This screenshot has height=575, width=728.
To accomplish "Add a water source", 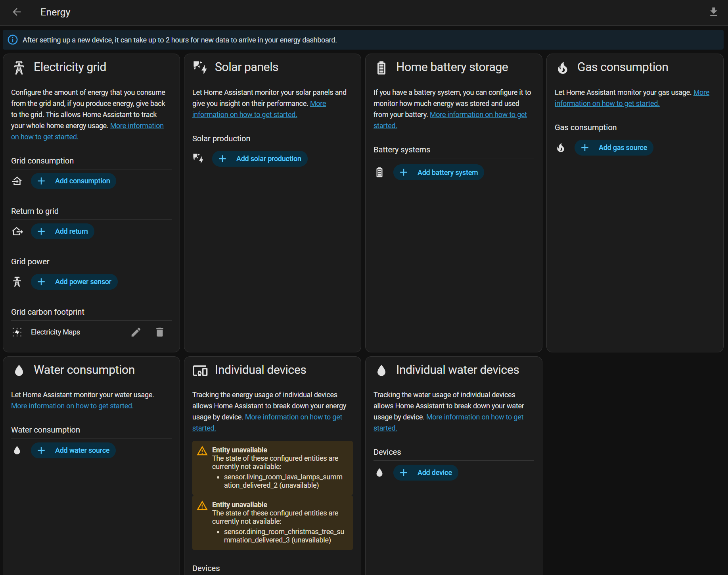I will pos(74,450).
